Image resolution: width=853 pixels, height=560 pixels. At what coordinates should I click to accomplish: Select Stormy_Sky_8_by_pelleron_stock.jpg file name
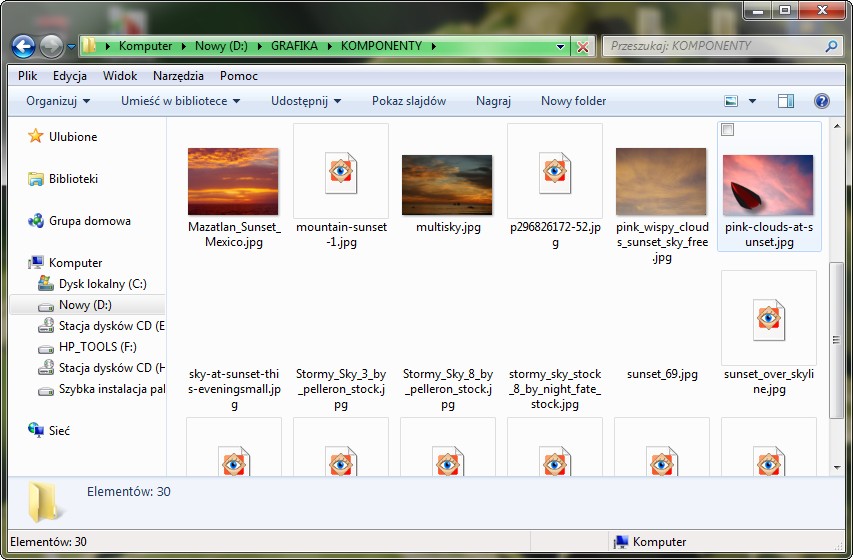coord(448,389)
